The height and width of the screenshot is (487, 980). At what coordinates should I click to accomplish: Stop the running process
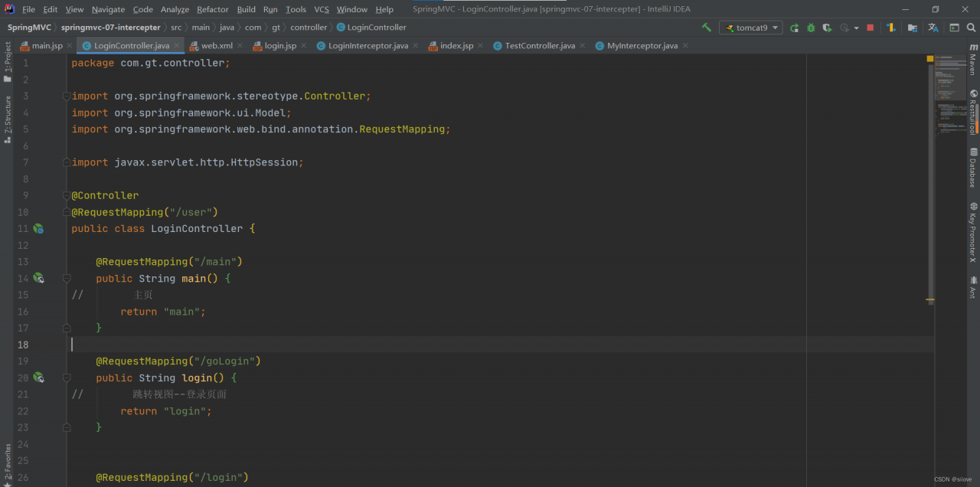[871, 28]
